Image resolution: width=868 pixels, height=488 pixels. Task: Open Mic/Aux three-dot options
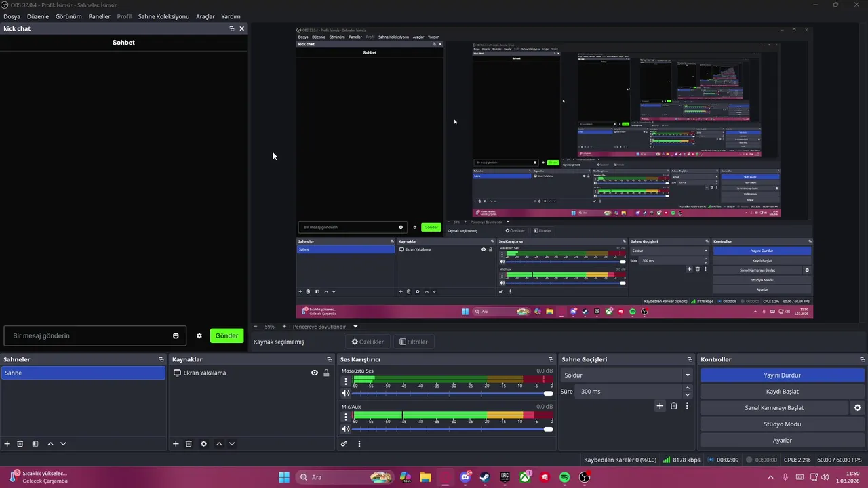pos(345,417)
